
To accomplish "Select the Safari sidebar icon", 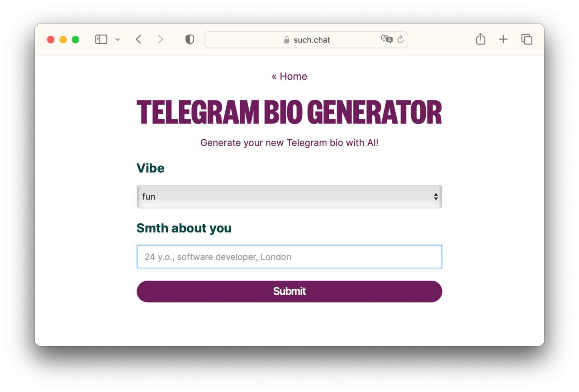I will [x=101, y=39].
